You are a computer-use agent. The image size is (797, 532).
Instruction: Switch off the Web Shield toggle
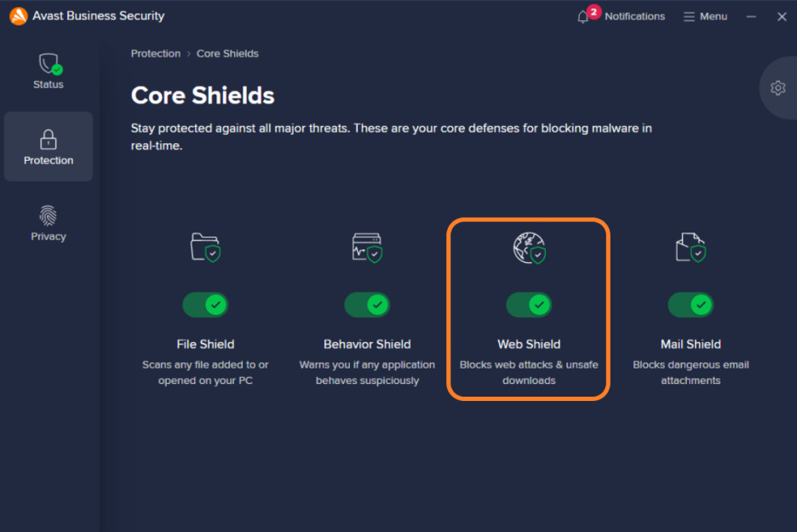(529, 305)
